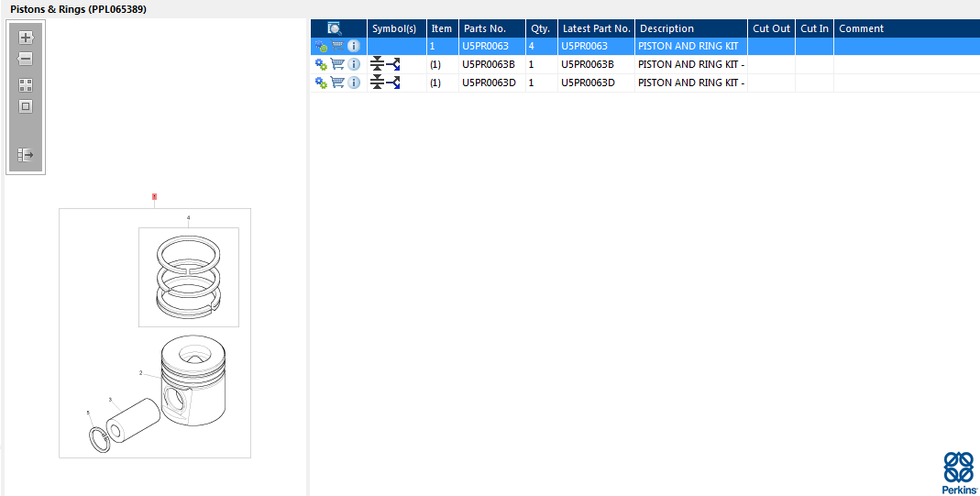Click compress symbol in U5PR0063D row
980x496 pixels.
click(x=377, y=82)
